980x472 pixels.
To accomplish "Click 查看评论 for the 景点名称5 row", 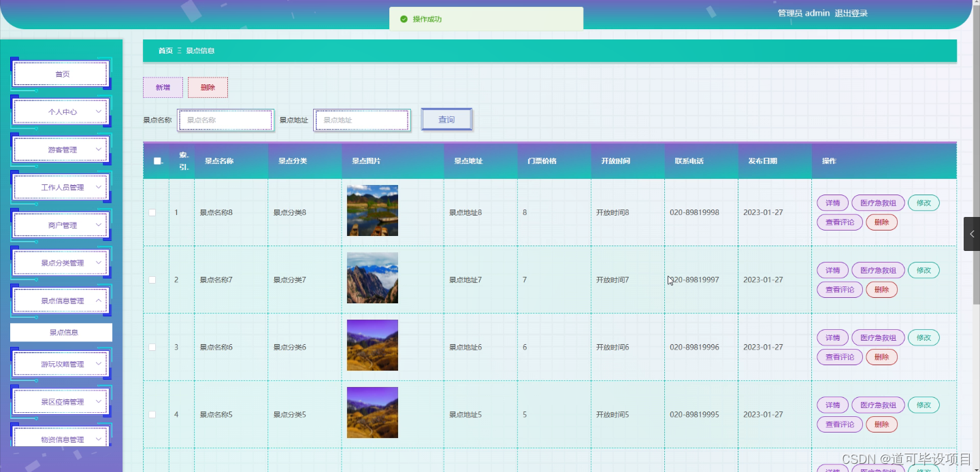I will 840,424.
